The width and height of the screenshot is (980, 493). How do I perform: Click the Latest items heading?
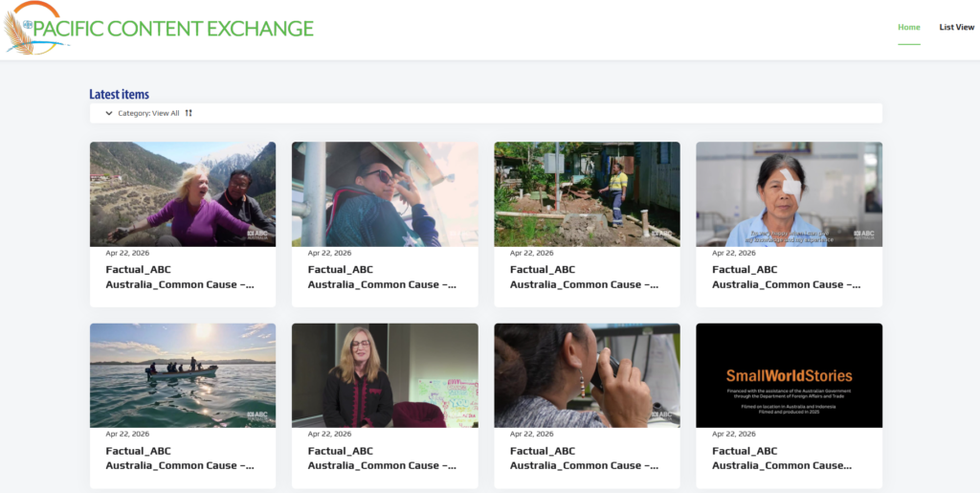click(x=120, y=95)
